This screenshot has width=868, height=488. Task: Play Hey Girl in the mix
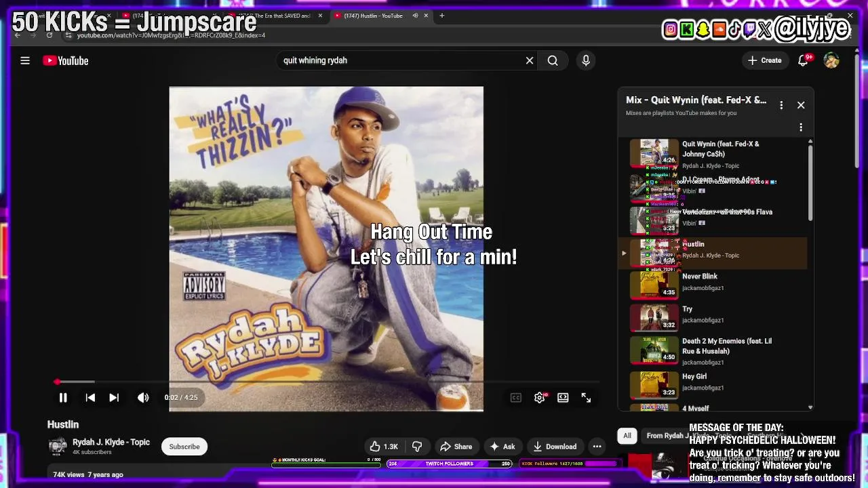[x=713, y=384]
